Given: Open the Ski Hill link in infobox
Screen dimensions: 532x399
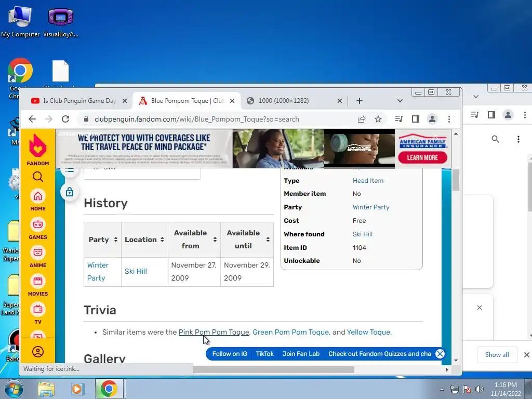Looking at the screenshot, I should pyautogui.click(x=362, y=234).
